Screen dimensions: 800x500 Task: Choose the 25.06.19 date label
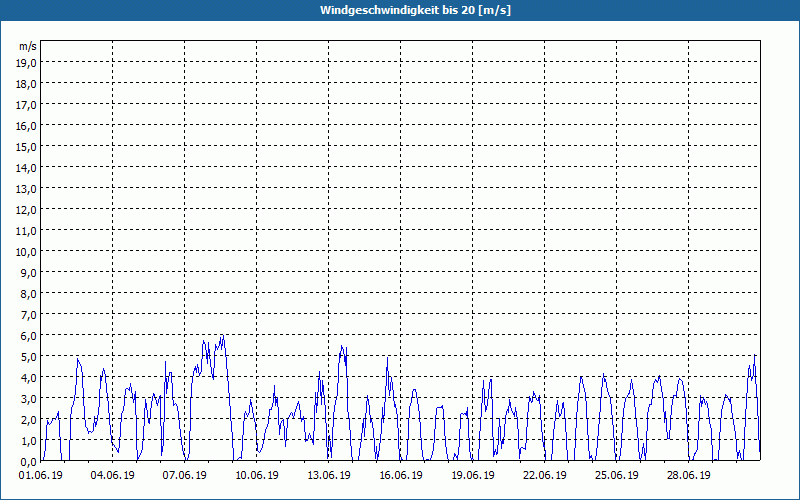617,476
